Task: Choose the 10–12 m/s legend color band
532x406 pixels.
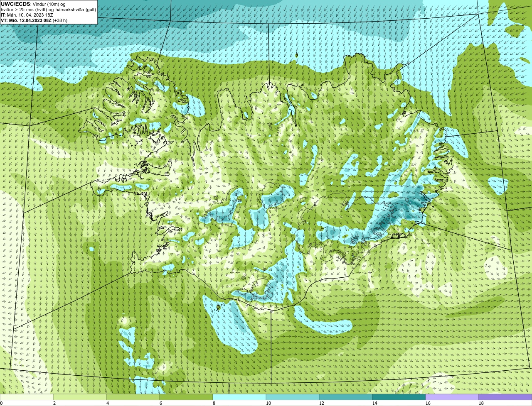Action: (x=293, y=397)
